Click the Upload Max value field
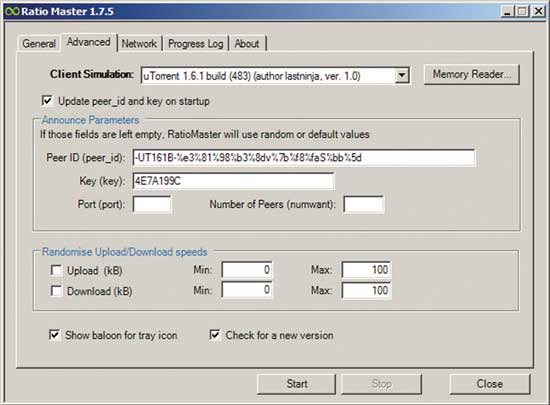Viewport: 550px width, 405px height. (367, 270)
